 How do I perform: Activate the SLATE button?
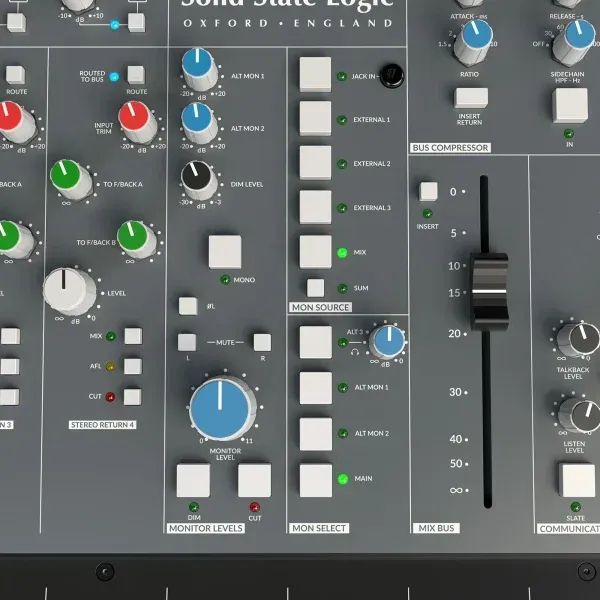(577, 480)
